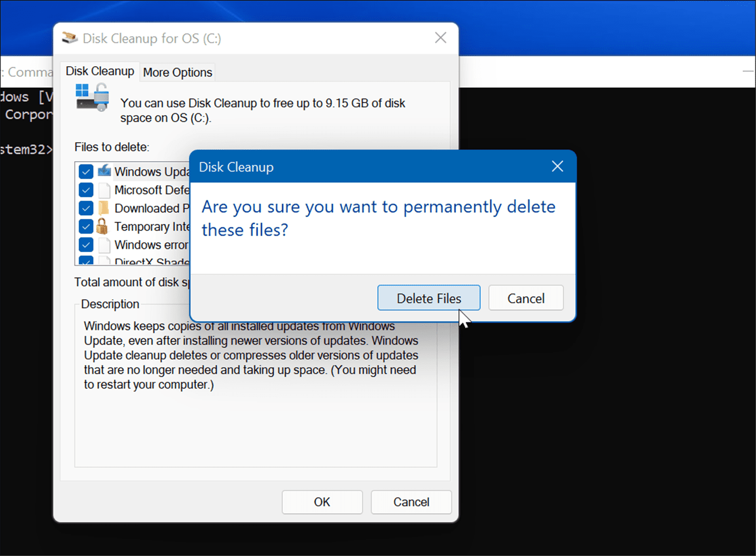Uncheck the DirectX Shader Cache checkbox

86,260
